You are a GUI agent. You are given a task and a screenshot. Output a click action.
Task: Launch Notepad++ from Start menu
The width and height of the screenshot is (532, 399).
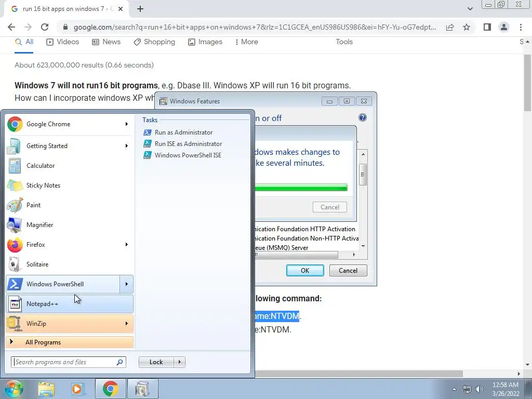coord(70,303)
